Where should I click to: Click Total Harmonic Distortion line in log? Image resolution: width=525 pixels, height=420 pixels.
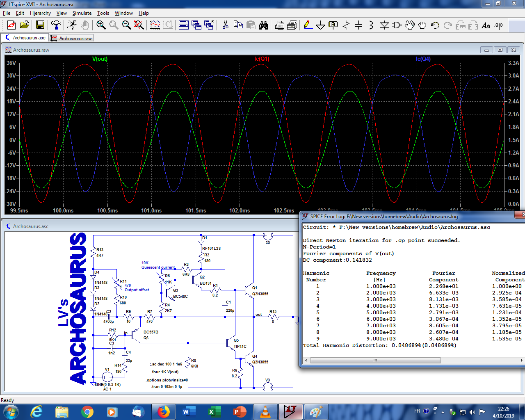coord(379,345)
